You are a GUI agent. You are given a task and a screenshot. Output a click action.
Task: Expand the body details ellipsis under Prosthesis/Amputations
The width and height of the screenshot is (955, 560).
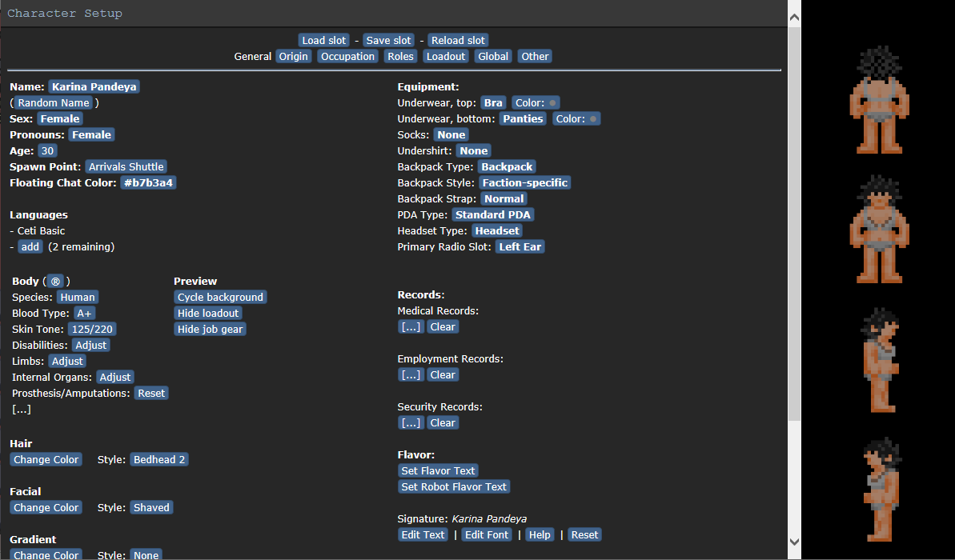pyautogui.click(x=22, y=409)
